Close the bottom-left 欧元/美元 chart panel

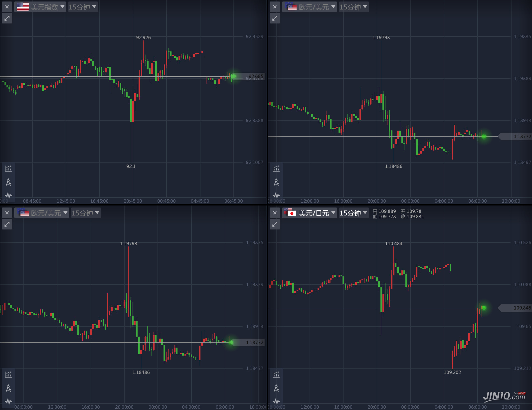tap(7, 213)
